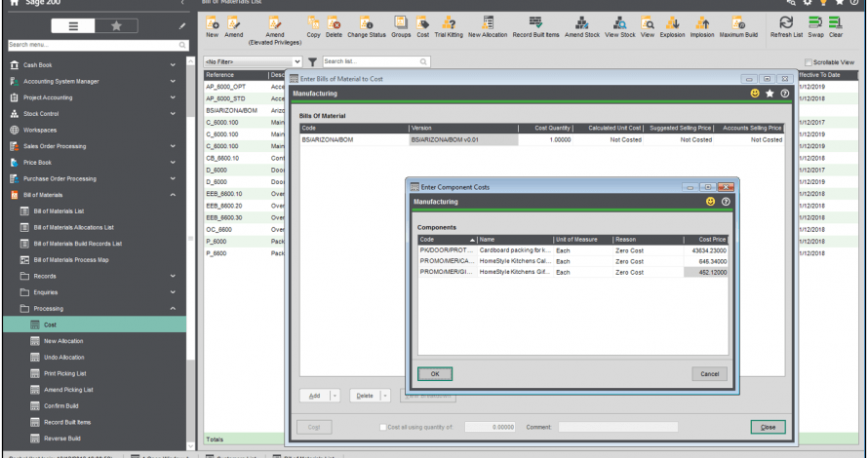Run the Explosion tool
Viewport: 868px width, 458px height.
click(672, 27)
